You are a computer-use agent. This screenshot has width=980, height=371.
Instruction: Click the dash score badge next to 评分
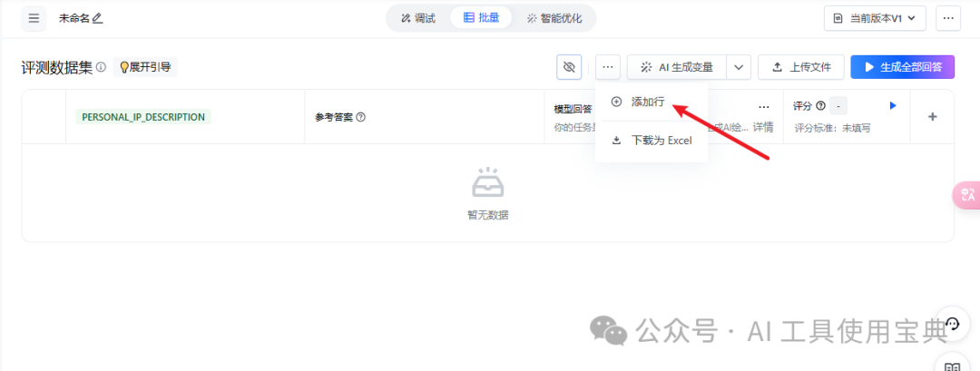coord(838,106)
